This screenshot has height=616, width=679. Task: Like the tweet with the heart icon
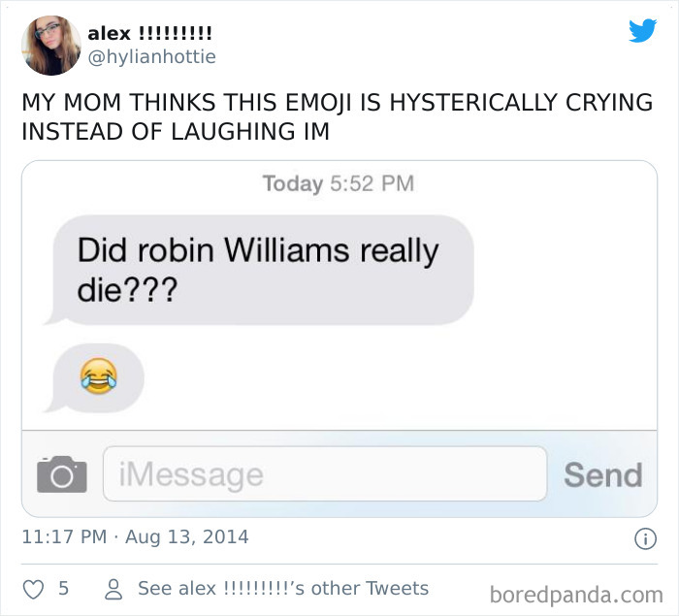coord(35,588)
